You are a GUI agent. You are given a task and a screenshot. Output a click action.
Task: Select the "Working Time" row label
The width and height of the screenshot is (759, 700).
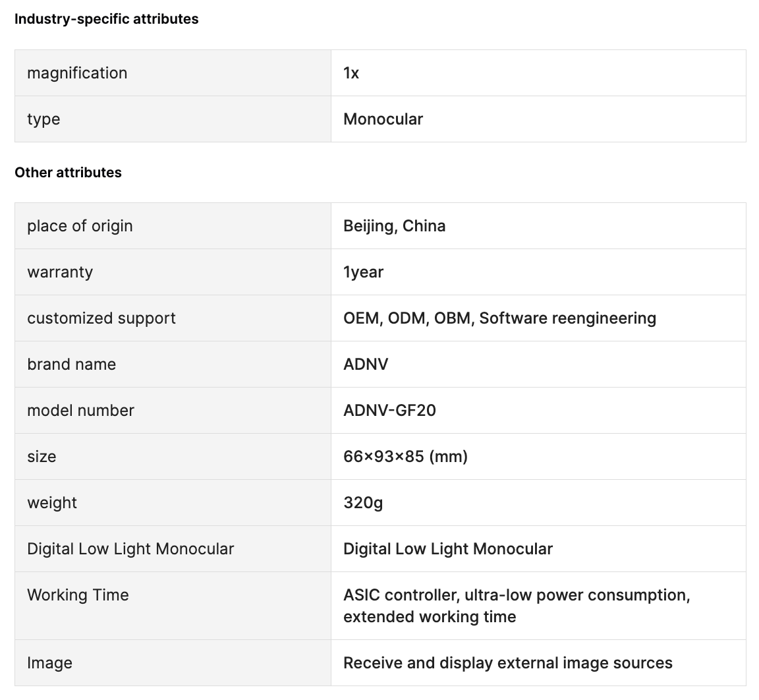78,595
